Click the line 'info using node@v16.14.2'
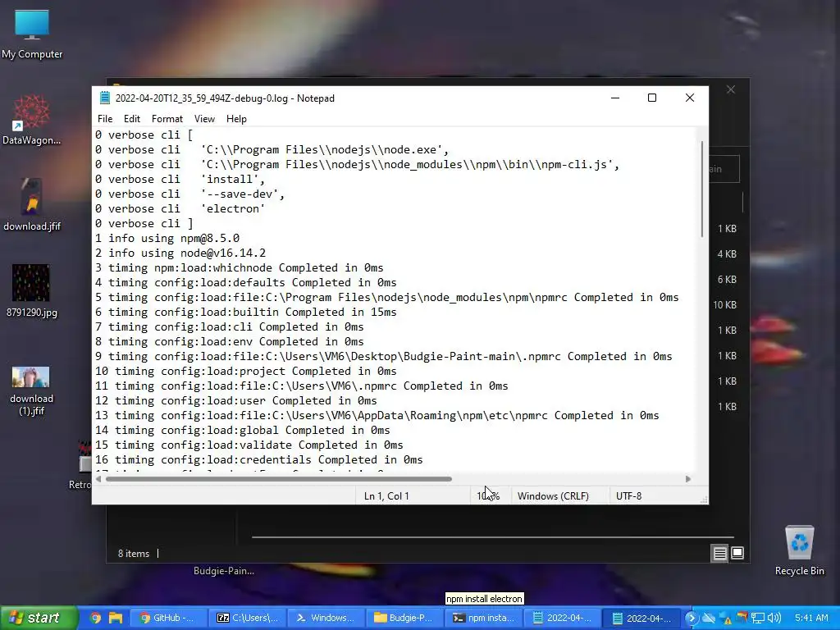 [x=180, y=253]
